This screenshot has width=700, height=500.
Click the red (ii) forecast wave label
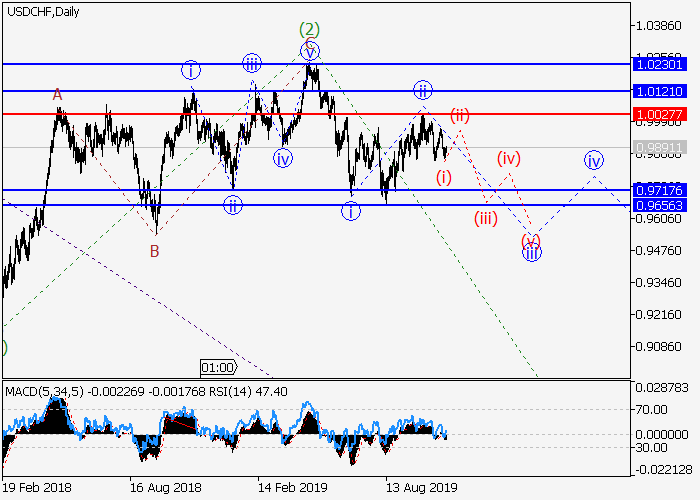click(x=460, y=114)
